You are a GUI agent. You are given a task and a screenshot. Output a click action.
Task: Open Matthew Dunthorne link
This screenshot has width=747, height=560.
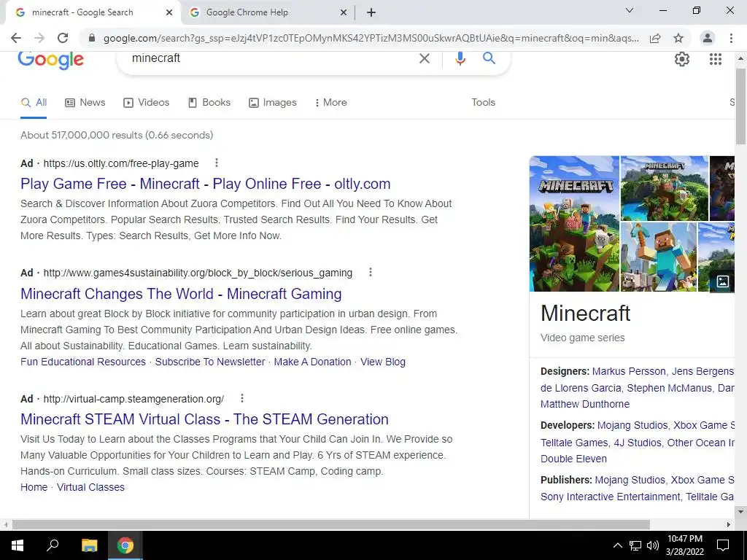(584, 404)
